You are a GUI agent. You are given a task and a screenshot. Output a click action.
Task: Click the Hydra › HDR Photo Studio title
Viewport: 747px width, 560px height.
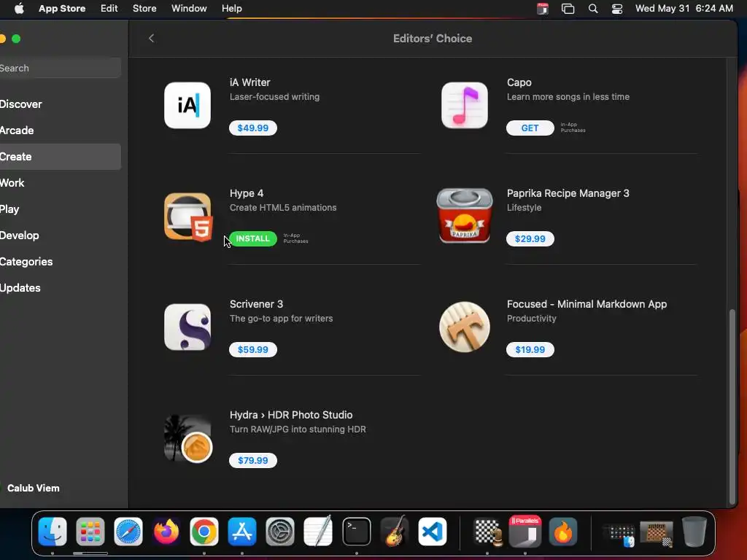point(291,415)
